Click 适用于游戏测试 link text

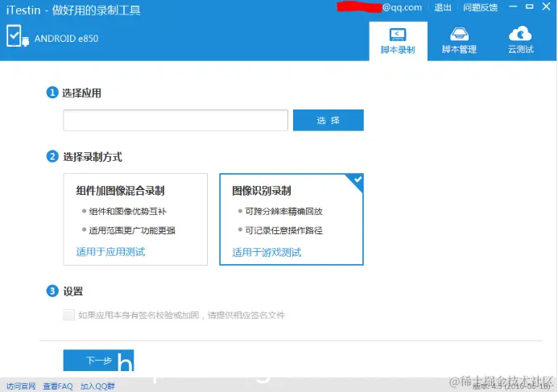(267, 252)
